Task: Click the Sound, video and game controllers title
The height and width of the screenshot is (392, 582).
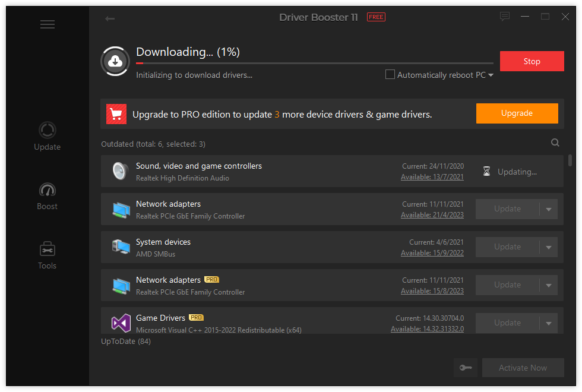Action: 198,166
